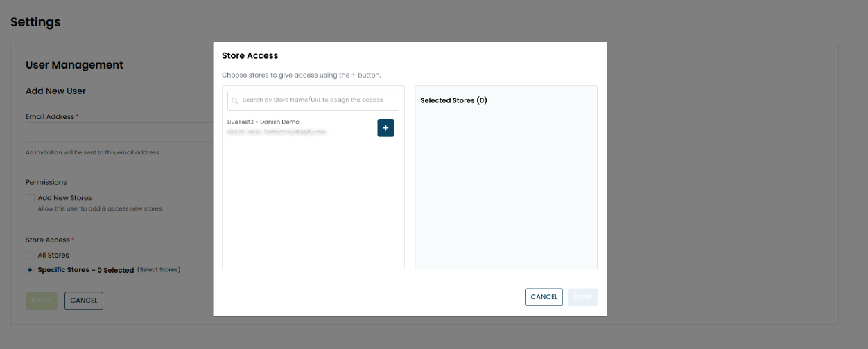The height and width of the screenshot is (349, 868).
Task: Open the Select Stores link
Action: (x=159, y=269)
